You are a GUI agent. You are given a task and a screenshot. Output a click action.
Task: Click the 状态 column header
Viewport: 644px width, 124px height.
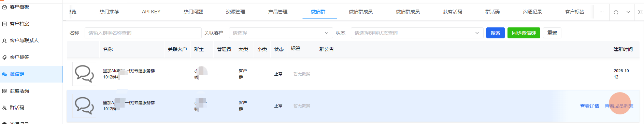279,49
